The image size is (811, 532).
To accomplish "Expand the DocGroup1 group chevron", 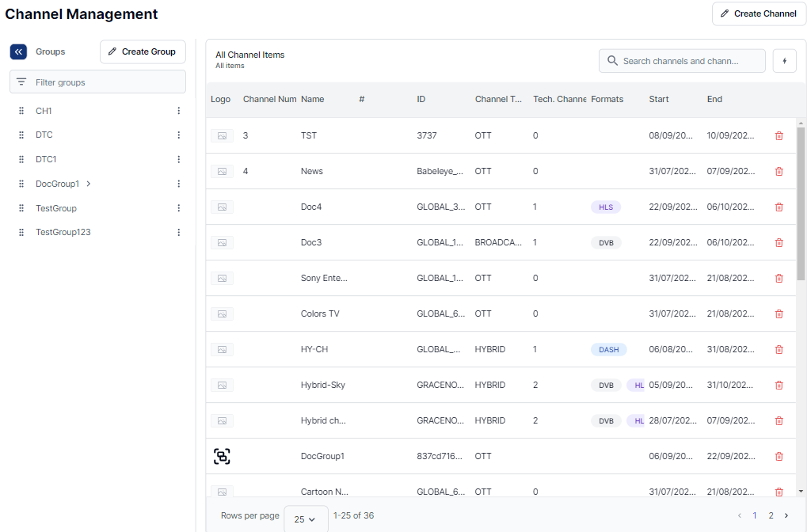I will pyautogui.click(x=89, y=184).
